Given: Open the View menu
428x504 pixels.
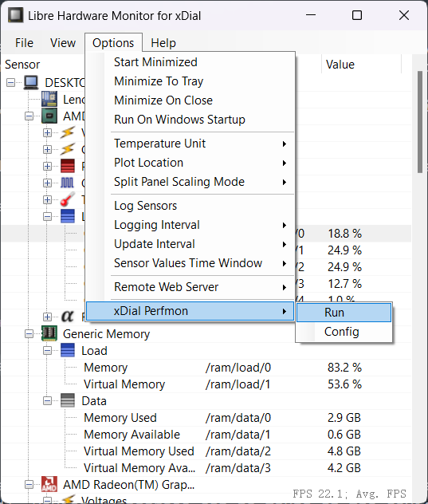Looking at the screenshot, I should point(63,43).
